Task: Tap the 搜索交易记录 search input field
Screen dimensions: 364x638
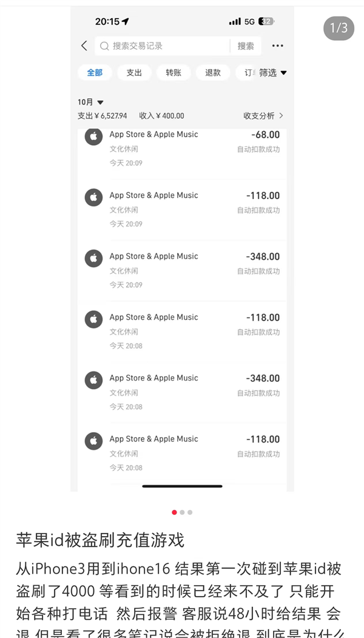Action: pos(152,46)
